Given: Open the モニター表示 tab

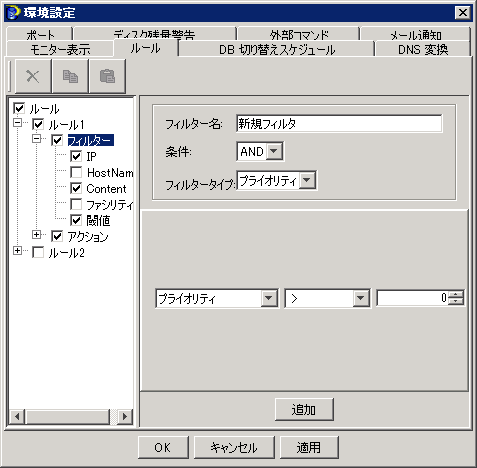Looking at the screenshot, I should 60,50.
